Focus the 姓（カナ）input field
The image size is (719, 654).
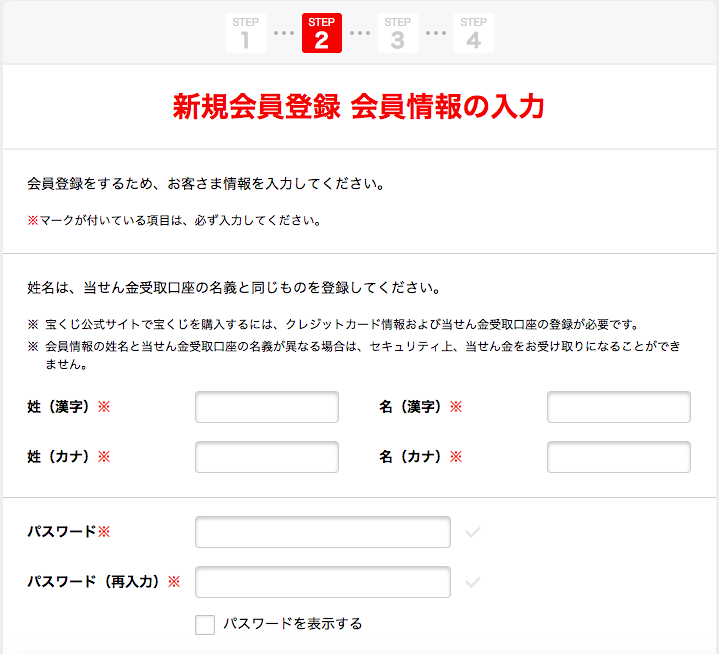tap(267, 457)
